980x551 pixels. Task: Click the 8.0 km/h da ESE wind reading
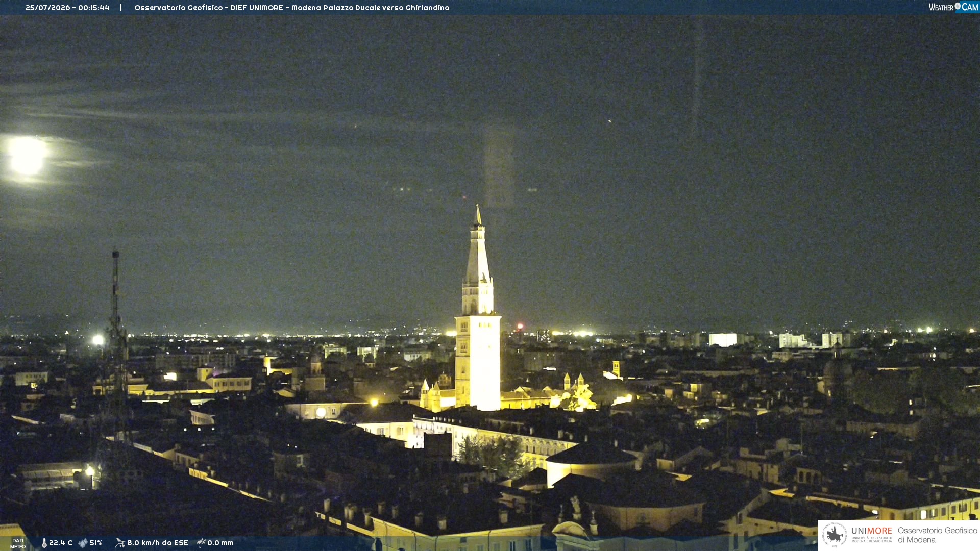(158, 543)
